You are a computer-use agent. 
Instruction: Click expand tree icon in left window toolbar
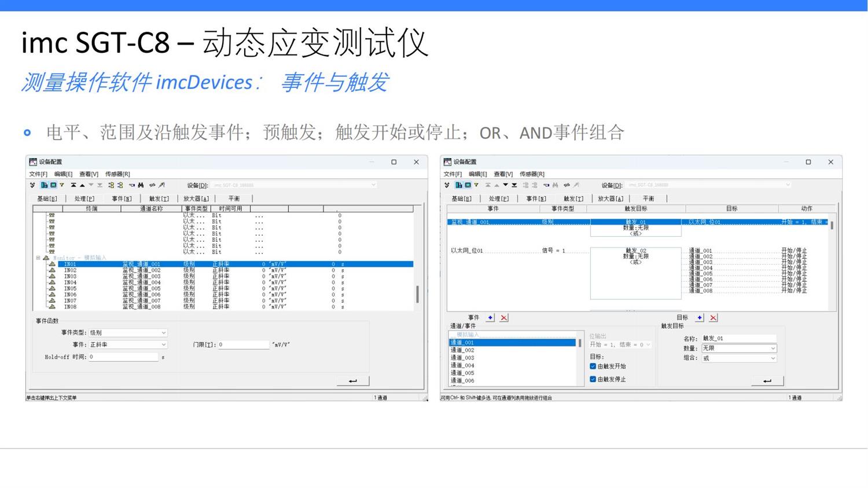coord(111,185)
